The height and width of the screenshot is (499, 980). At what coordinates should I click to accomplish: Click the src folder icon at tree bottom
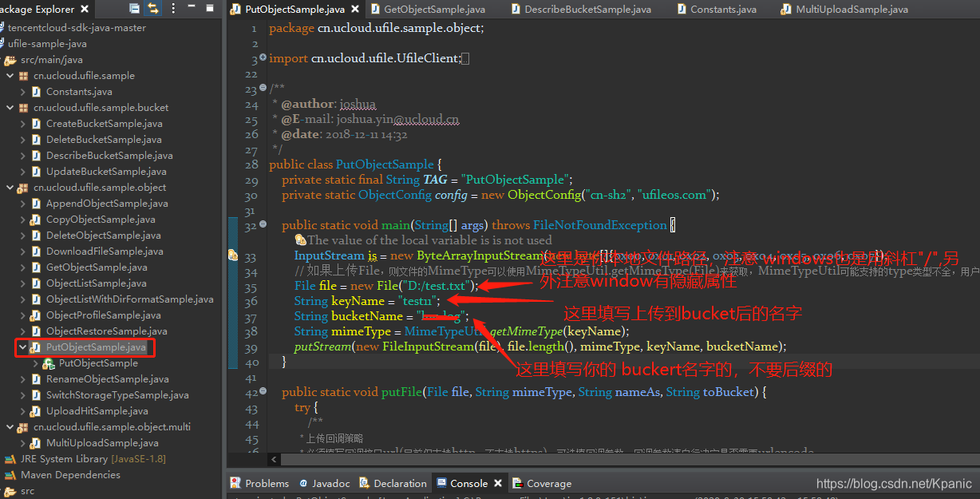(x=10, y=491)
